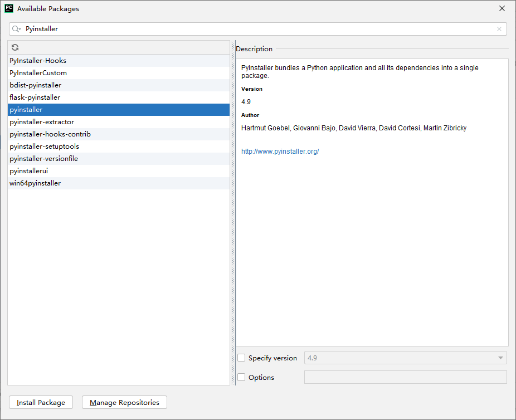The height and width of the screenshot is (420, 516).
Task: Enable the Options checkbox
Action: coord(241,377)
